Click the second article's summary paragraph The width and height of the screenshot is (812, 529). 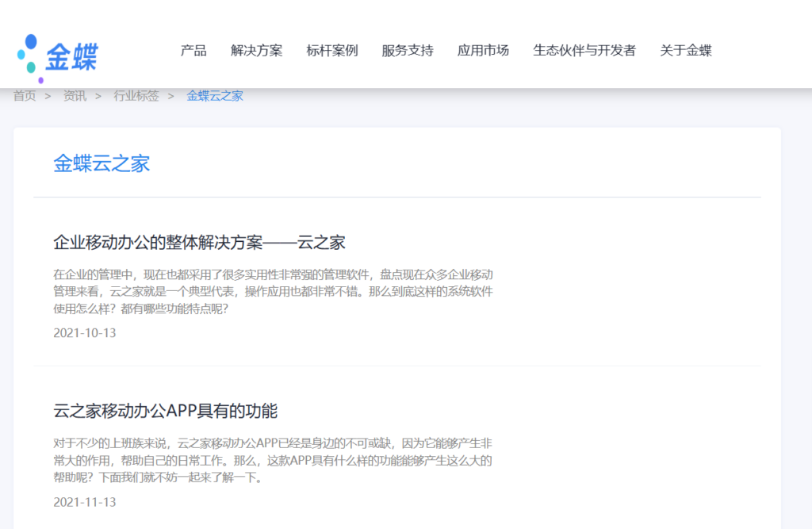273,460
